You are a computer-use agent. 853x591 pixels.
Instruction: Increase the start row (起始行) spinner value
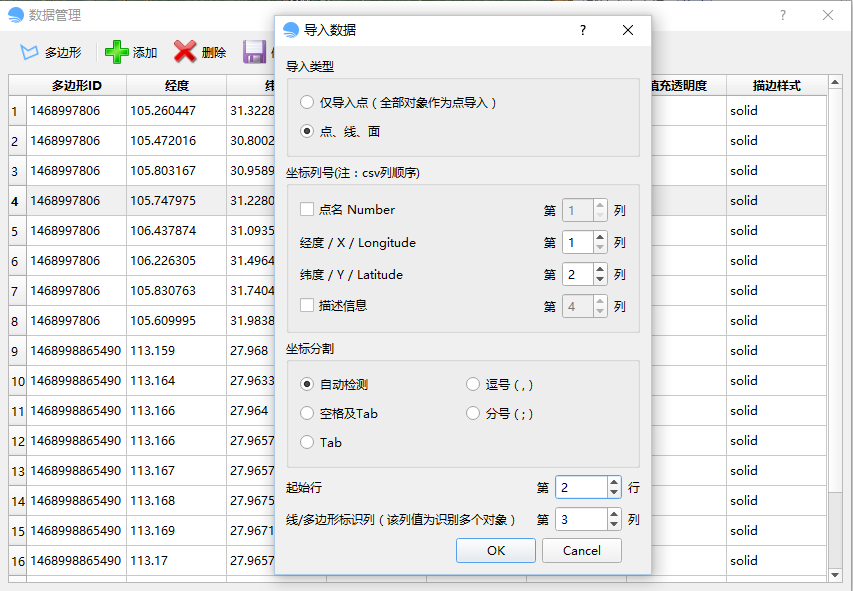(x=614, y=482)
